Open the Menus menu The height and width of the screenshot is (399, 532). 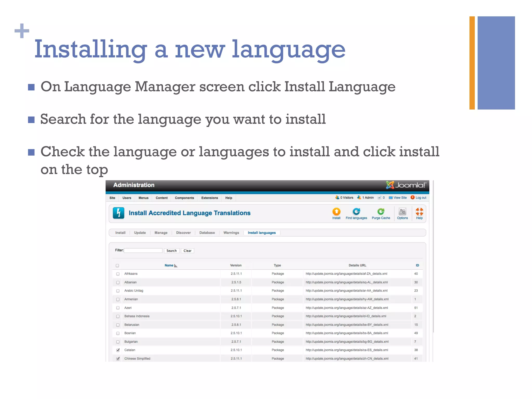(x=143, y=198)
